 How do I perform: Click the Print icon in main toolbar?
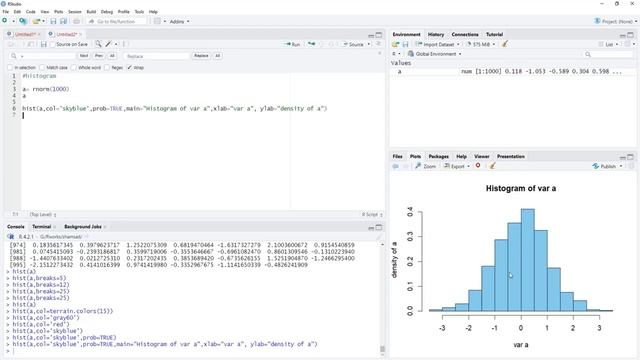coord(76,21)
